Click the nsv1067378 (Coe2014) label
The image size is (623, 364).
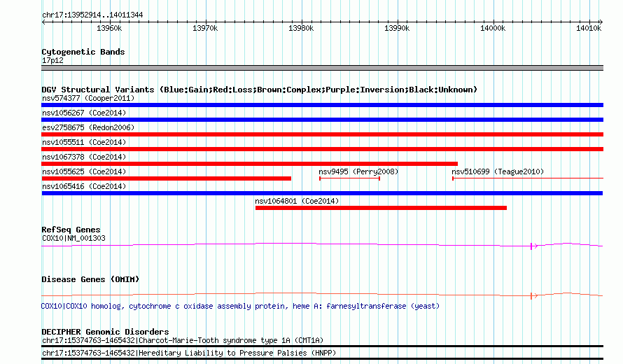84,157
